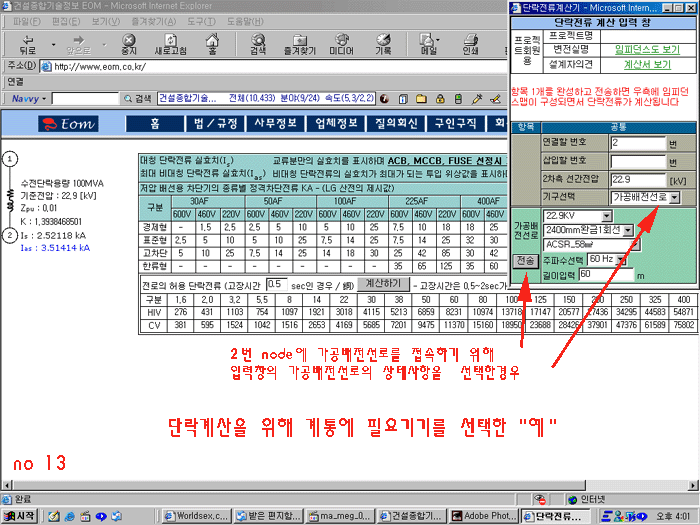Open the Favorites (즐겨찾기) toolbar icon
This screenshot has width=700, height=525.
300,44
